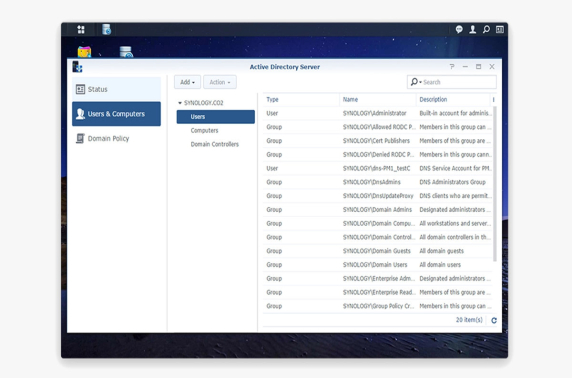
Task: Select the SYNOLOGY\dns-PM1_testC row
Action: [378, 168]
